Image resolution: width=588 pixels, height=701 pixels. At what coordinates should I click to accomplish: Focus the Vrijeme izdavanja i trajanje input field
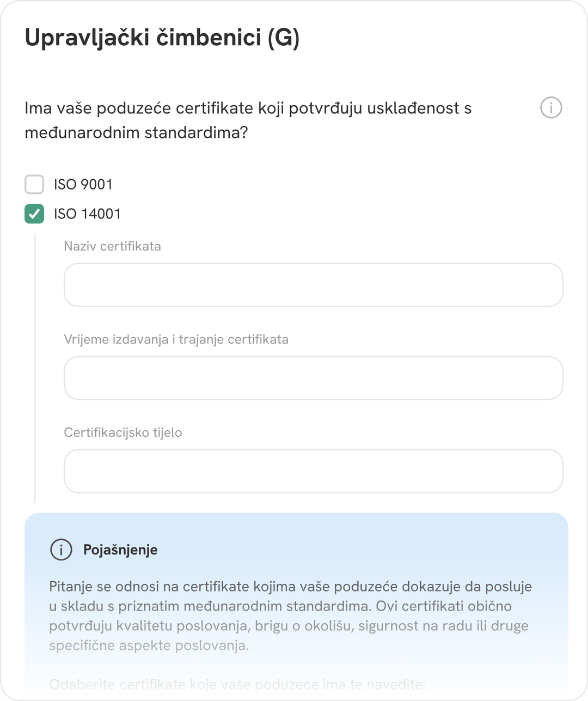tap(313, 378)
